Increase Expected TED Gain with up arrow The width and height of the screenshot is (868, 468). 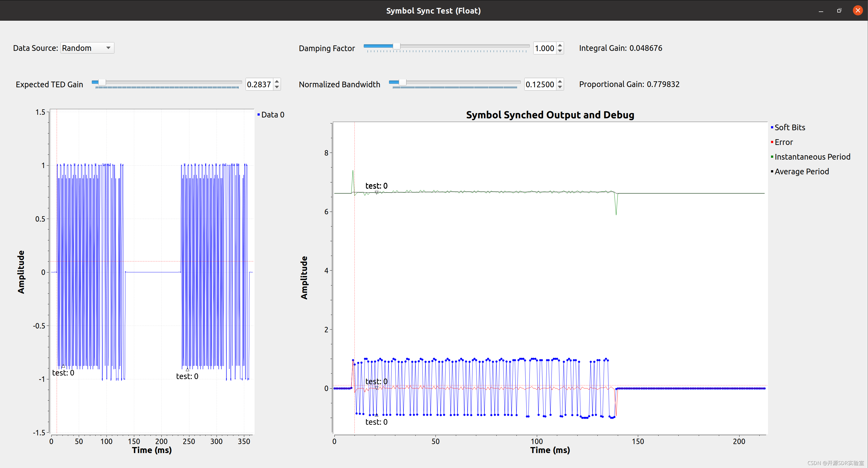(277, 81)
